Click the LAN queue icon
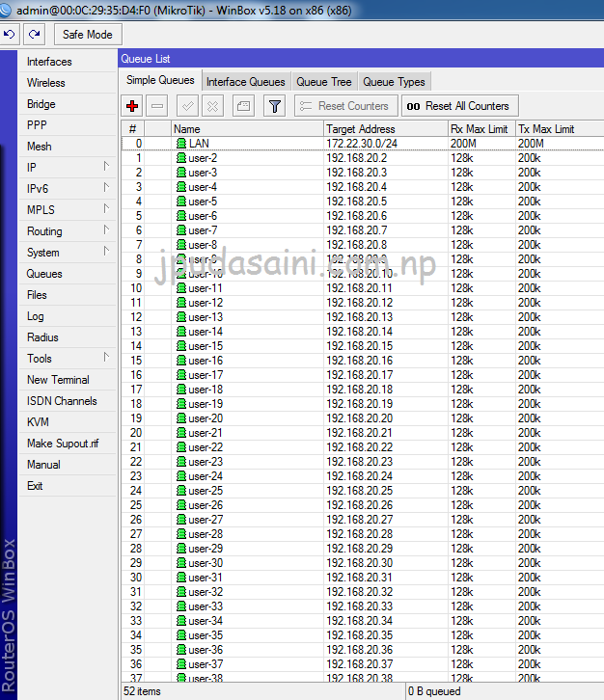This screenshot has height=700, width=604. coord(181,144)
